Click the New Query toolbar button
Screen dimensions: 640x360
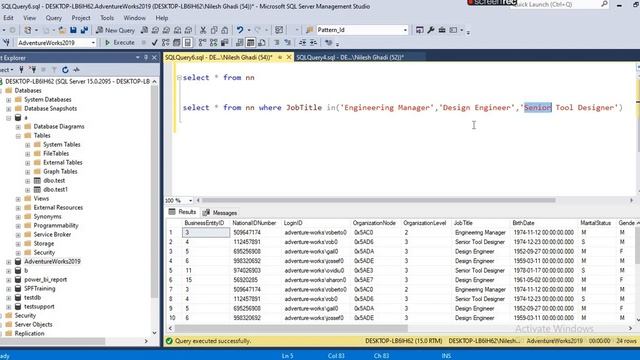click(x=116, y=30)
